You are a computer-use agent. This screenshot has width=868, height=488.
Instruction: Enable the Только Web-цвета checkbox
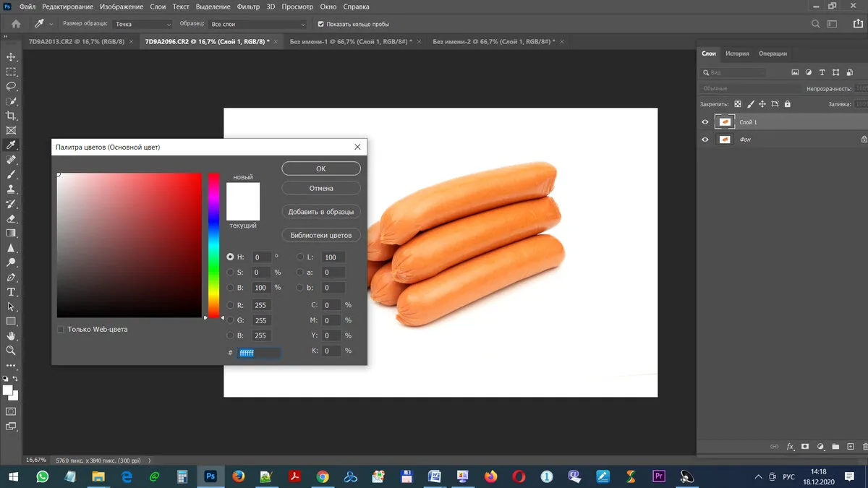pyautogui.click(x=61, y=330)
